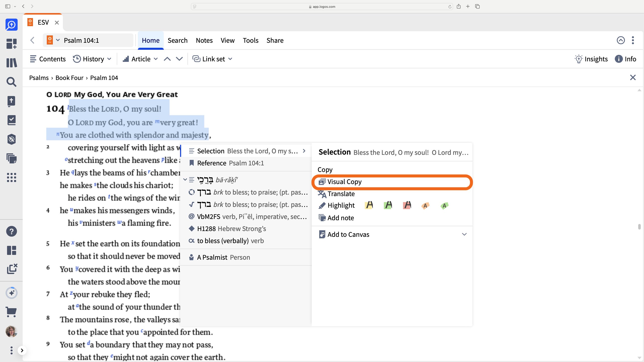Switch to the View tab

228,40
